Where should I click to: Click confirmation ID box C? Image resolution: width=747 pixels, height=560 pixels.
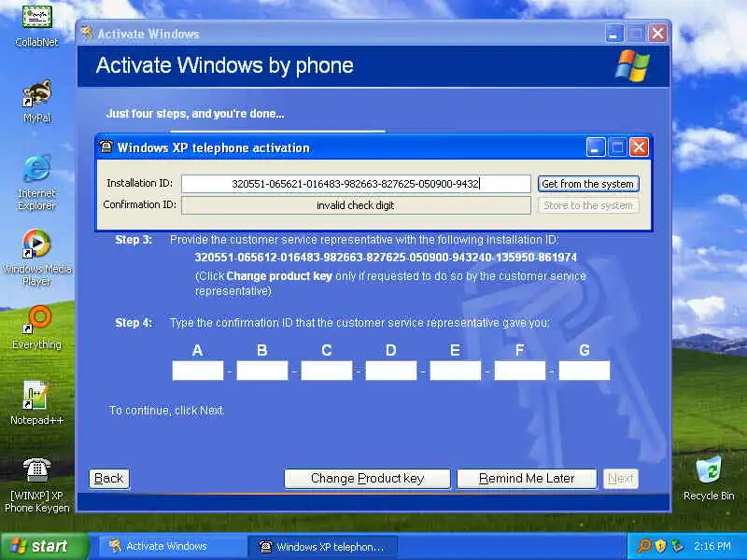coord(326,371)
